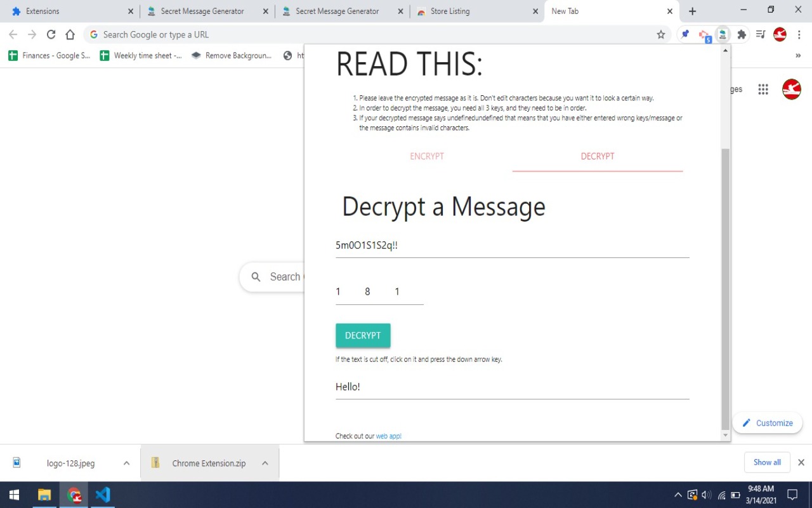Open the web app link
Viewport: 812px width, 508px height.
[x=388, y=436]
